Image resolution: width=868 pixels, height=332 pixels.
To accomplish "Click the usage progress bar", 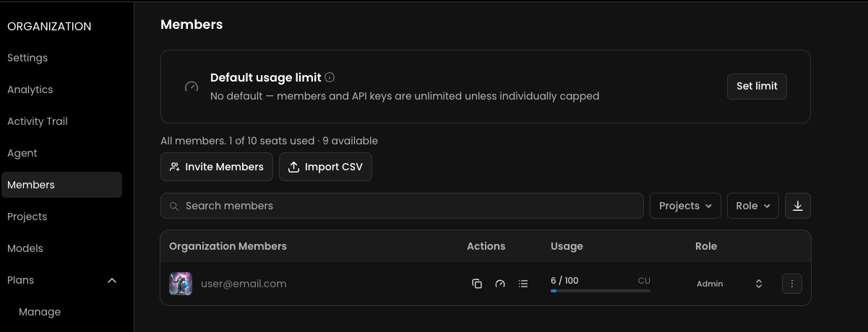I will [x=601, y=291].
